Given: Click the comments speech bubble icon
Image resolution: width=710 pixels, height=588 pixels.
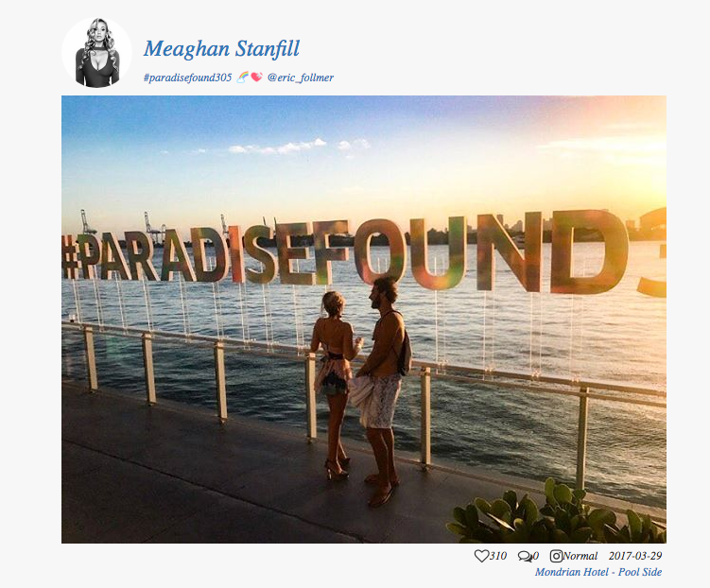Looking at the screenshot, I should pyautogui.click(x=525, y=556).
